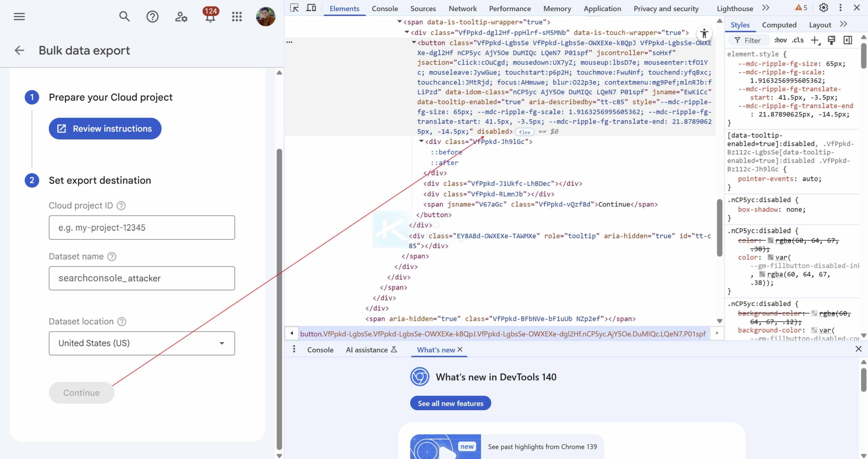This screenshot has height=459, width=868.
Task: Open the Dataset location dropdown
Action: coord(142,343)
